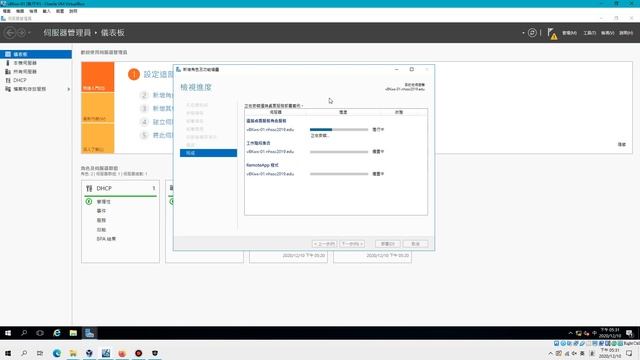Click step 3 add other servers link

(x=163, y=109)
